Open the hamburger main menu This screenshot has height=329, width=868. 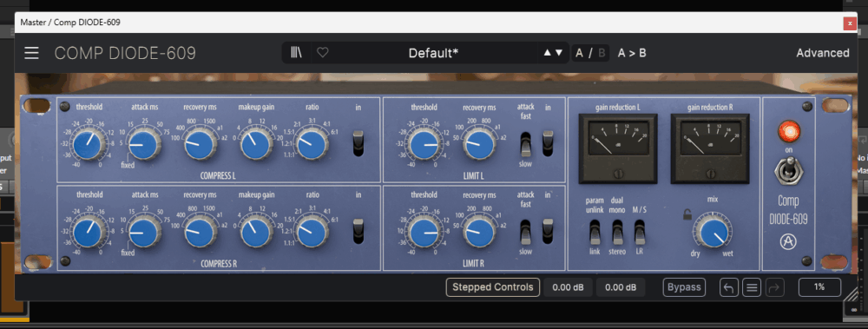click(31, 53)
